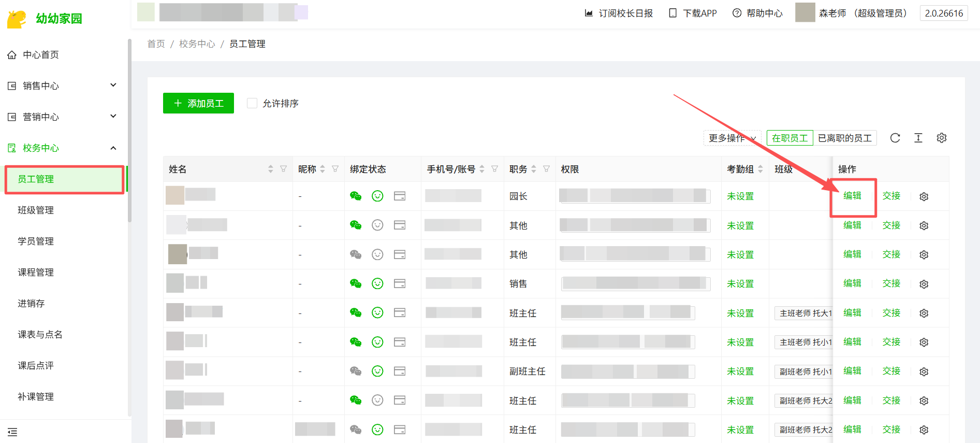980x443 pixels.
Task: Click WeChat icon in the 销售 row
Action: [355, 283]
